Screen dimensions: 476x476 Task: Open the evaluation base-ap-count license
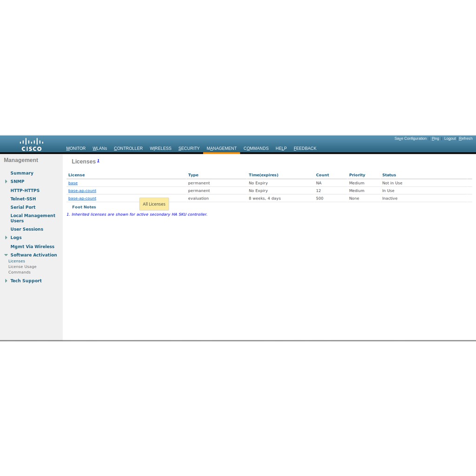(82, 198)
